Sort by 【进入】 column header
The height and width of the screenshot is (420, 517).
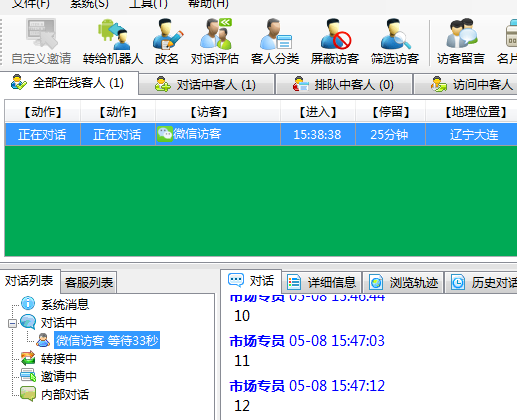318,112
